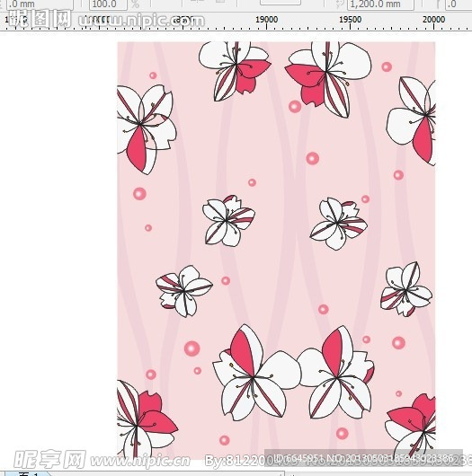Image resolution: width=472 pixels, height=476 pixels.
Task: Click the '.0 mm' field in the property bar
Action: (40, 4)
